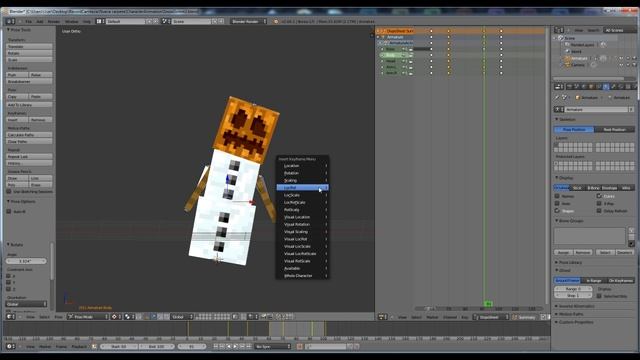Screen dimensions: 640x360
Task: Open the Render menu
Action: coord(53,21)
